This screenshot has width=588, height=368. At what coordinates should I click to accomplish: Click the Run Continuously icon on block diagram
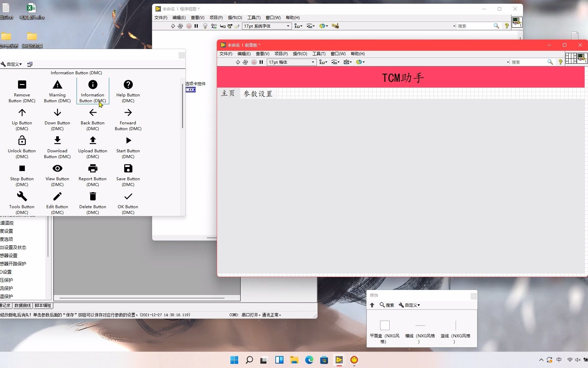pos(180,26)
